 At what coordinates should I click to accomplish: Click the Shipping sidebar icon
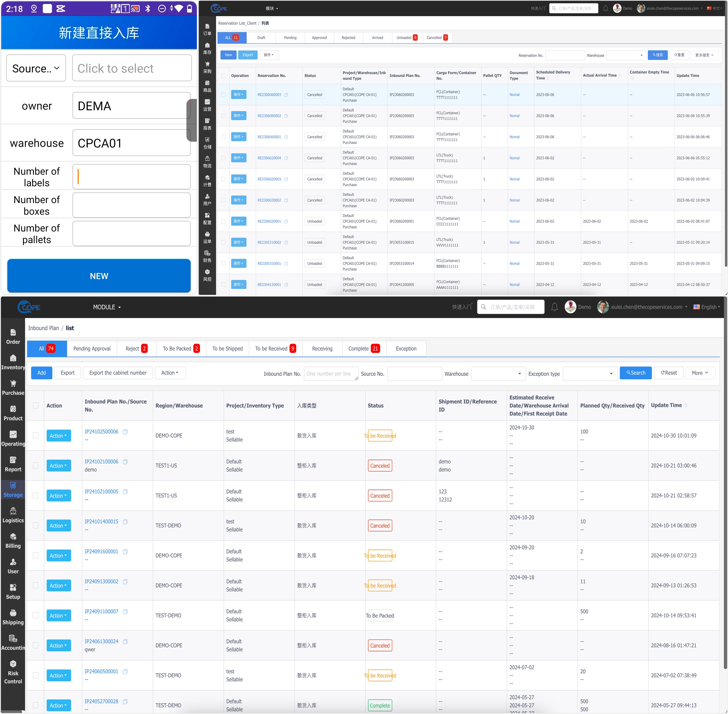(13, 613)
